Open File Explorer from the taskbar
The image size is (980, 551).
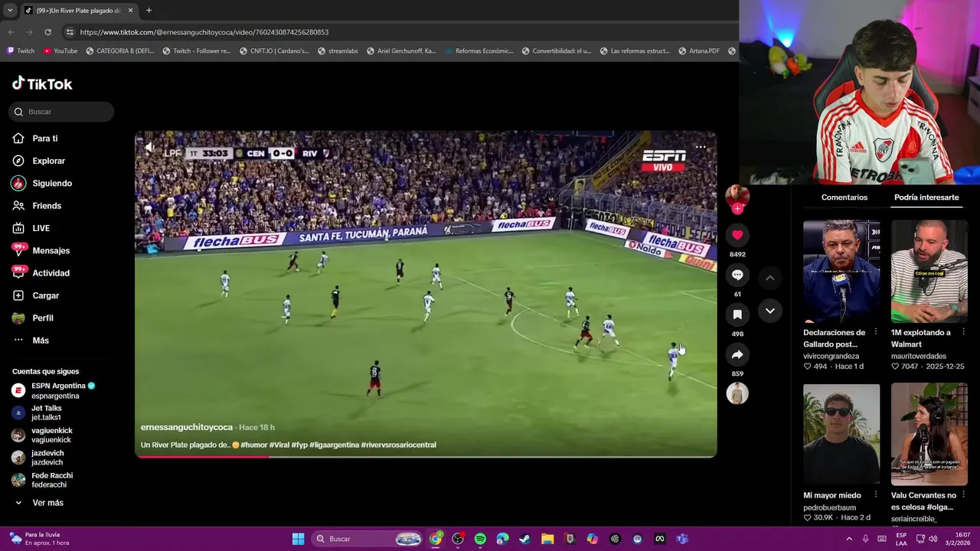[x=547, y=539]
